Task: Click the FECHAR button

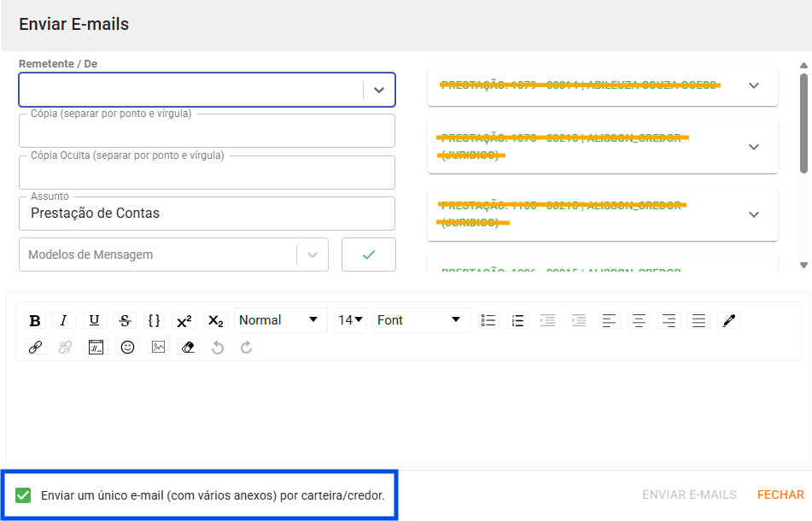Action: pyautogui.click(x=780, y=495)
